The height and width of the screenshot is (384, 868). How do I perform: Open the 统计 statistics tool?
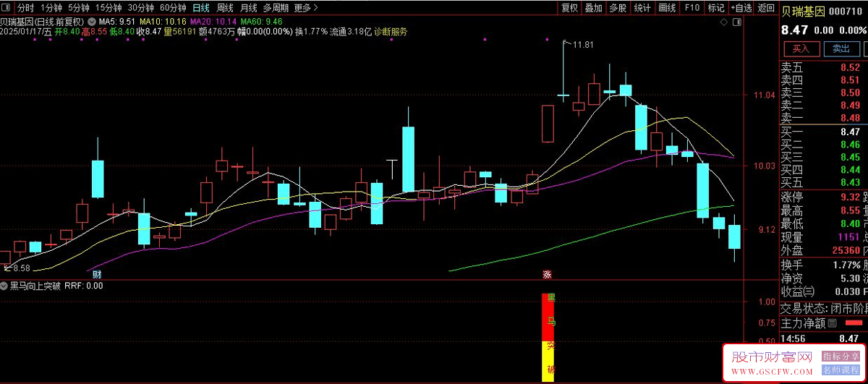642,8
